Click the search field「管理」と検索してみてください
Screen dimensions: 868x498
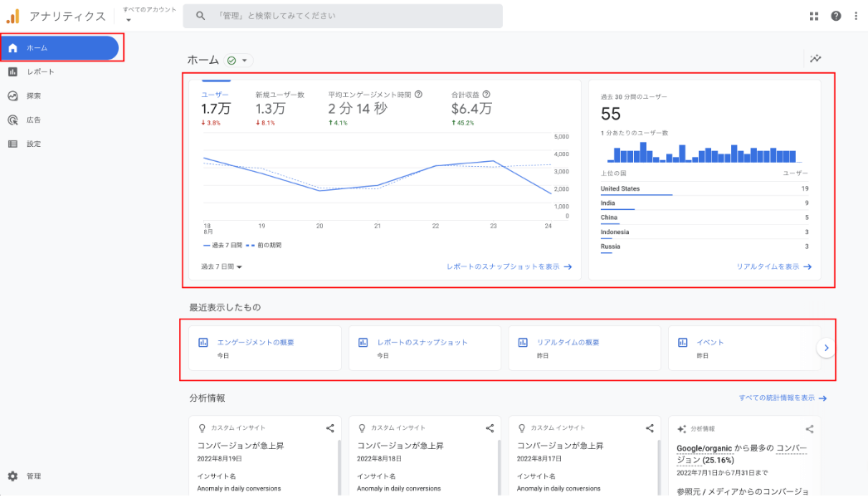(x=343, y=16)
